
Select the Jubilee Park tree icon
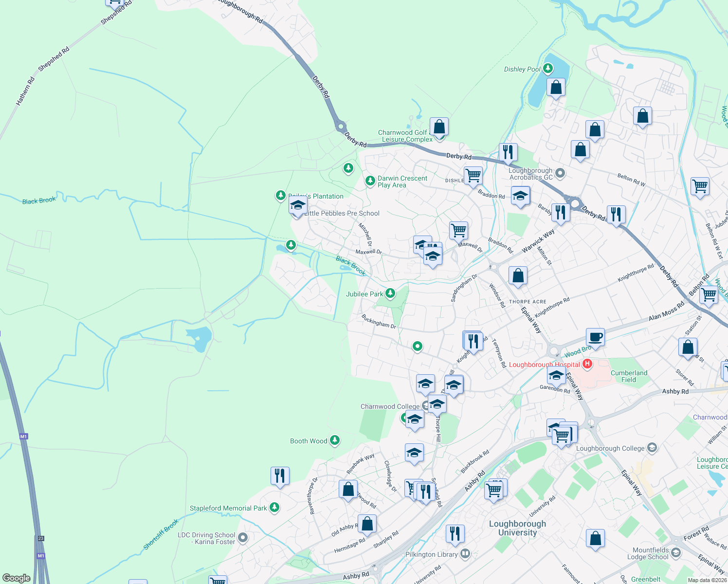(391, 293)
